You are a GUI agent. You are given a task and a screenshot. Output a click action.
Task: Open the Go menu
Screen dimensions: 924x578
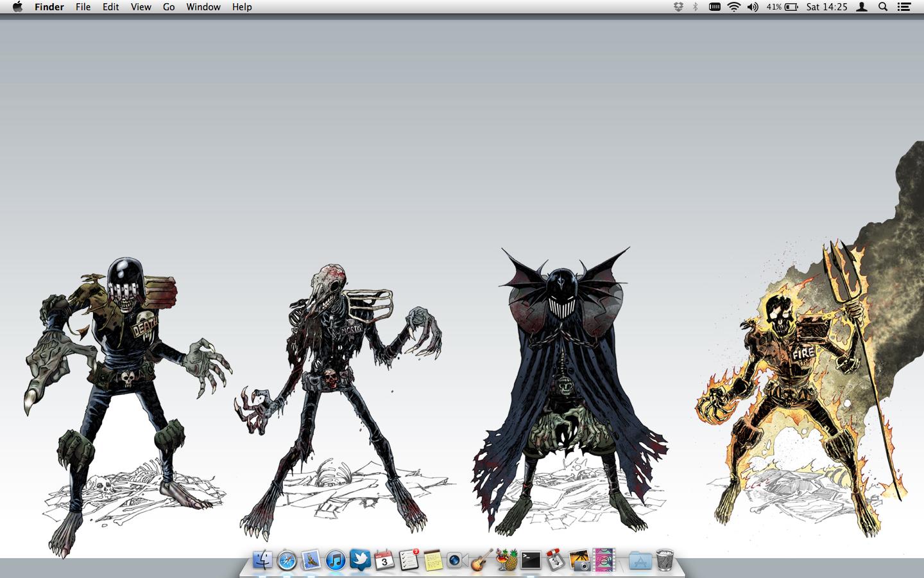coord(169,7)
